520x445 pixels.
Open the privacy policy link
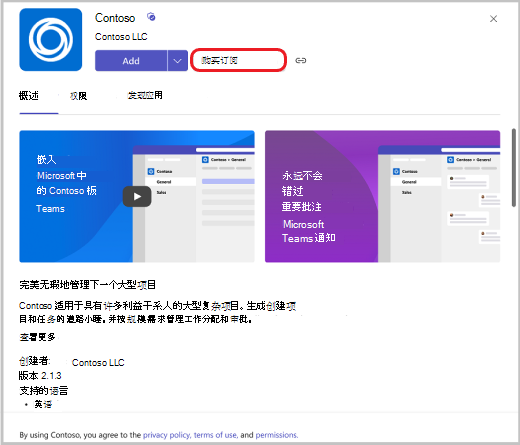pyautogui.click(x=167, y=435)
